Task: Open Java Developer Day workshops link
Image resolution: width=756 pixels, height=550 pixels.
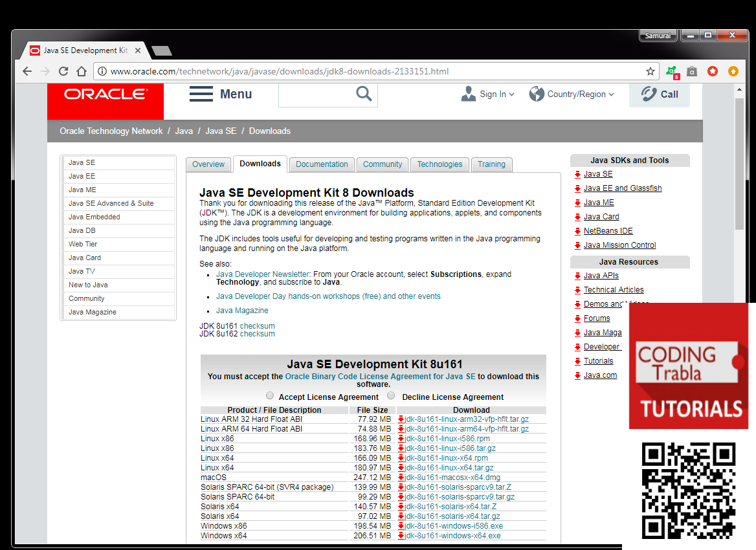Action: [x=328, y=296]
